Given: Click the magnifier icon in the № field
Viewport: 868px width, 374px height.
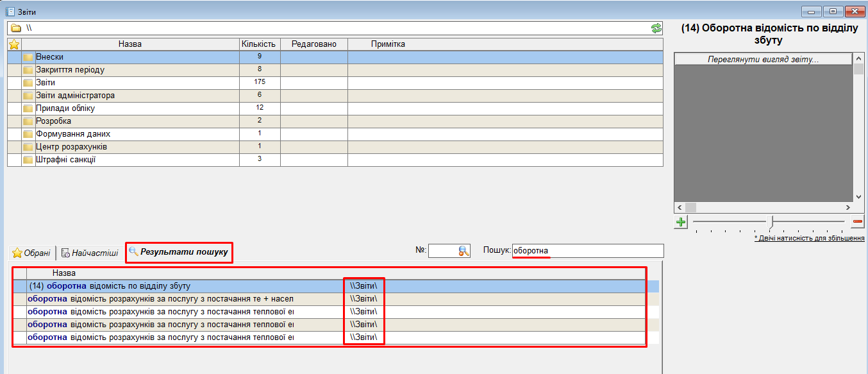Looking at the screenshot, I should point(464,251).
